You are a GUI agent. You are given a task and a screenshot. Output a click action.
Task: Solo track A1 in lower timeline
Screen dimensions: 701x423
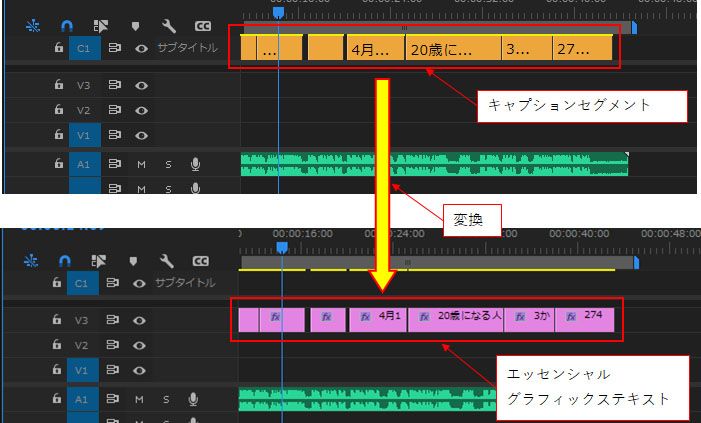[166, 399]
